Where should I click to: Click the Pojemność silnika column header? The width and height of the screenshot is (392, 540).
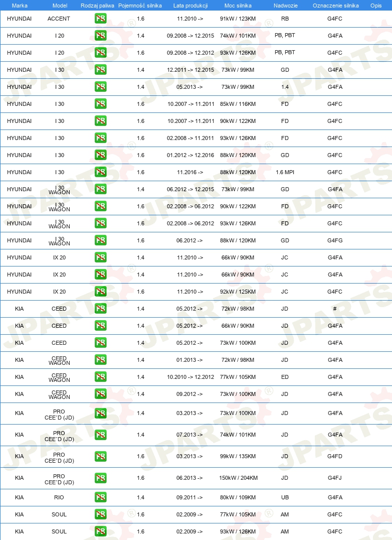pyautogui.click(x=140, y=6)
